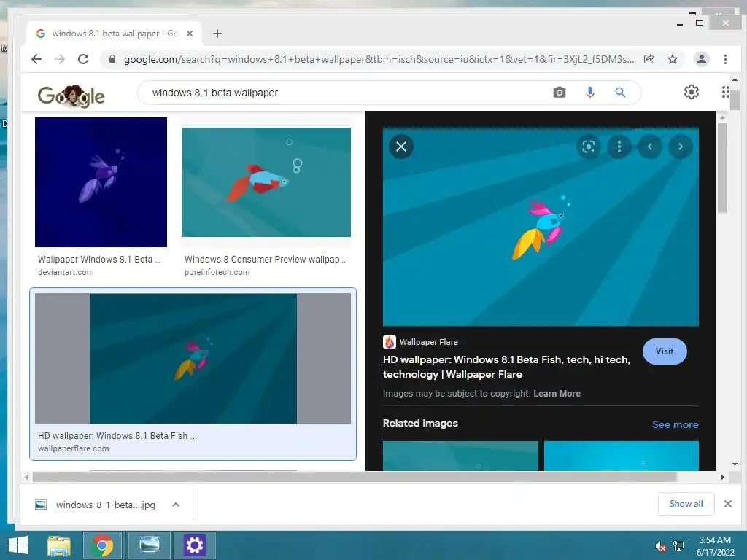Click the page horizontal scrollbar

pyautogui.click(x=354, y=477)
